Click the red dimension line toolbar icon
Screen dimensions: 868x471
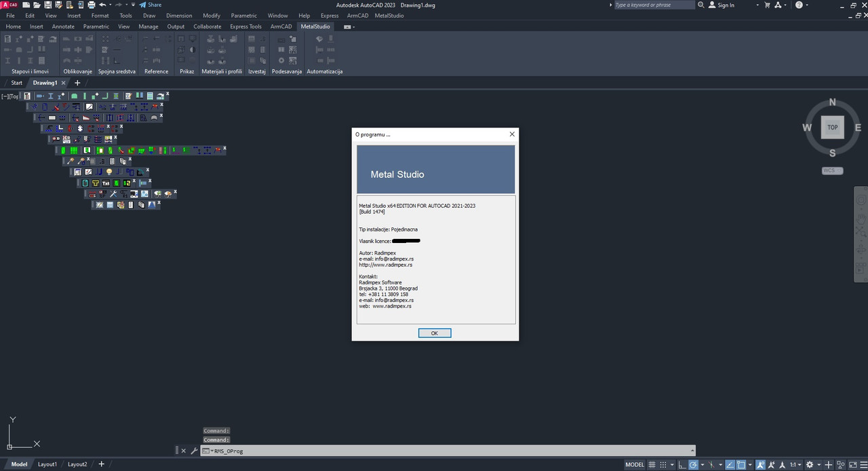point(92,194)
